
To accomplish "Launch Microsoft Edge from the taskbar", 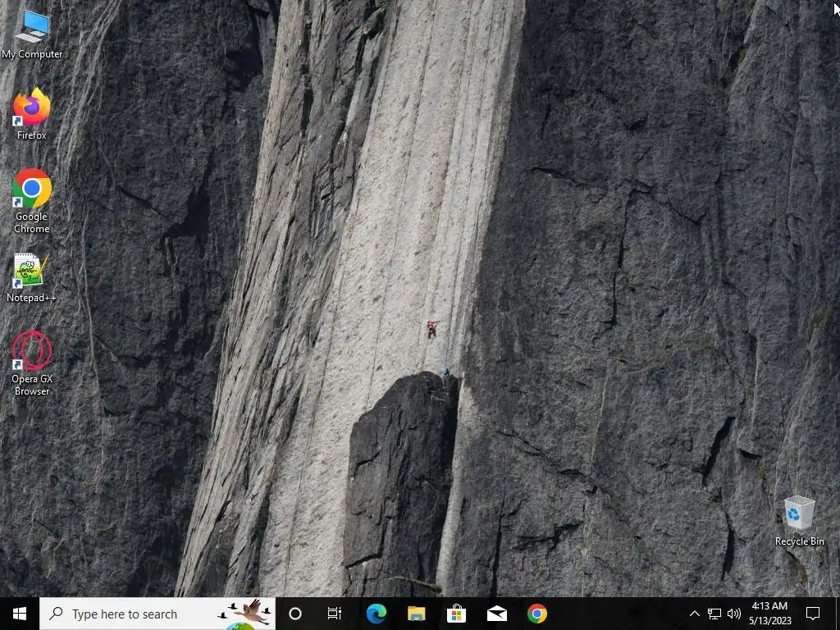I will click(x=376, y=614).
